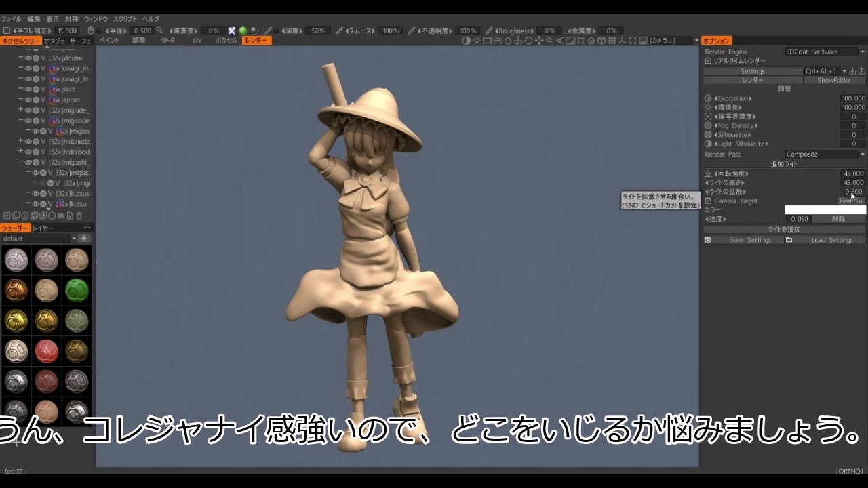Switch to the ペイント tab
Image resolution: width=868 pixels, height=488 pixels.
pos(109,41)
